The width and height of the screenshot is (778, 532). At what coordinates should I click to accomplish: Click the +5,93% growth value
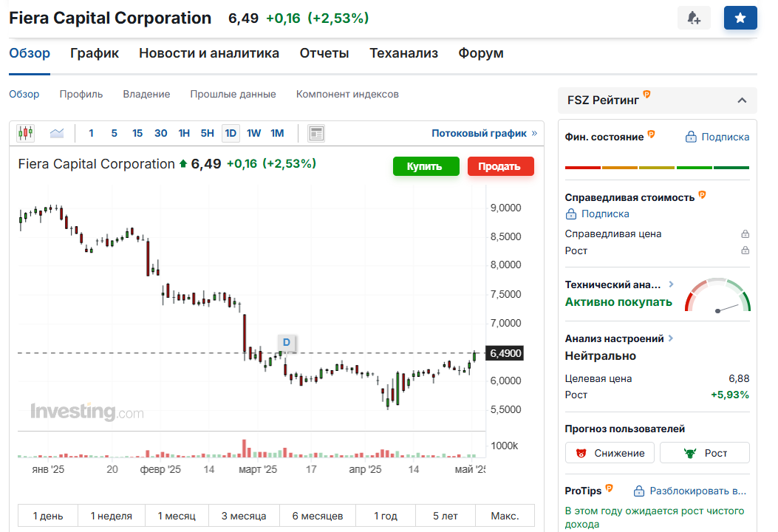coord(730,395)
